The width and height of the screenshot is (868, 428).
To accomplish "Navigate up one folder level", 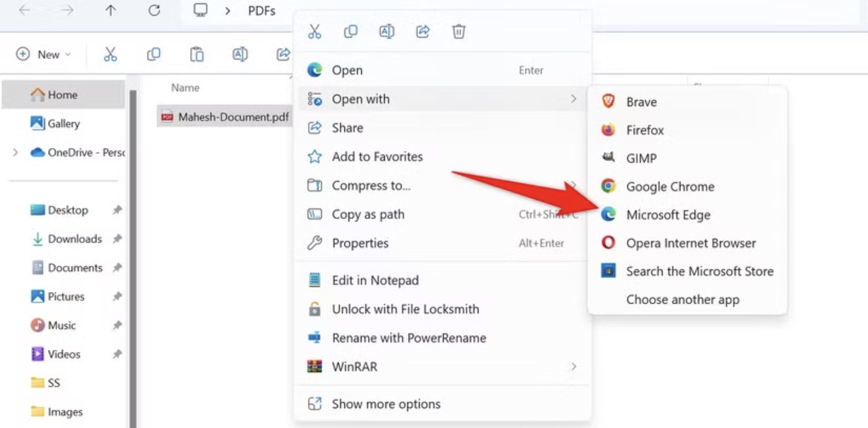I will pos(111,10).
